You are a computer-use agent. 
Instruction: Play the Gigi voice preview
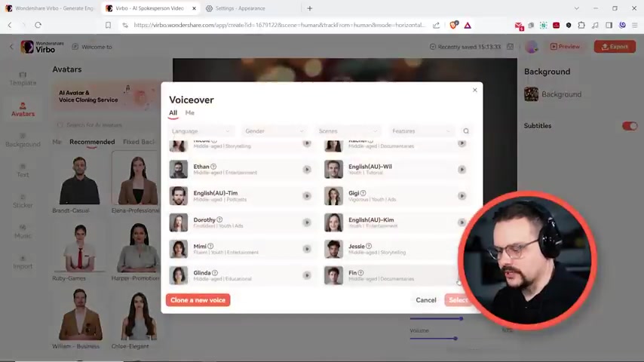tap(462, 196)
